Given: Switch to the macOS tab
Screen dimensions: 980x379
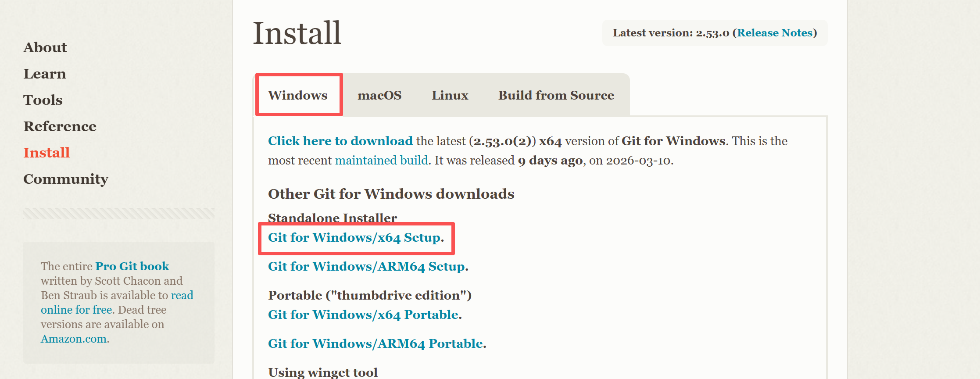Looking at the screenshot, I should [379, 95].
